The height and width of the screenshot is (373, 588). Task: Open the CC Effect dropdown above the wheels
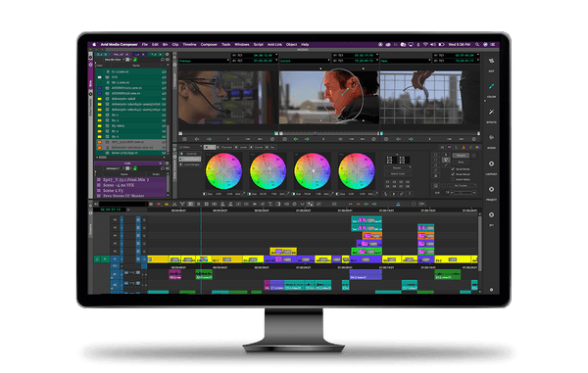[x=190, y=147]
